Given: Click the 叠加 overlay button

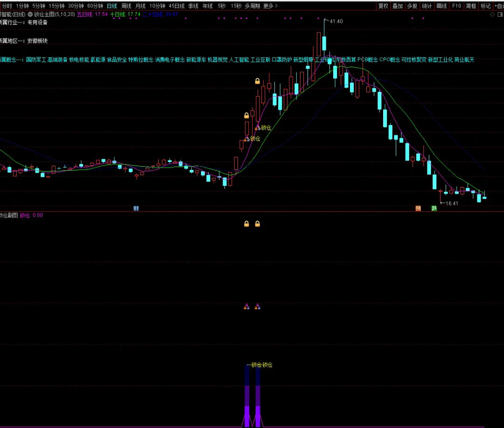Looking at the screenshot, I should point(398,6).
